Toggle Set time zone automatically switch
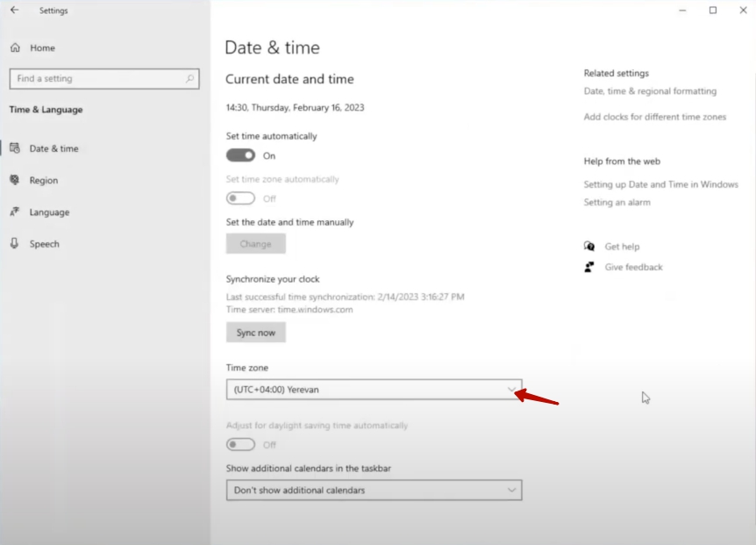 coord(240,198)
